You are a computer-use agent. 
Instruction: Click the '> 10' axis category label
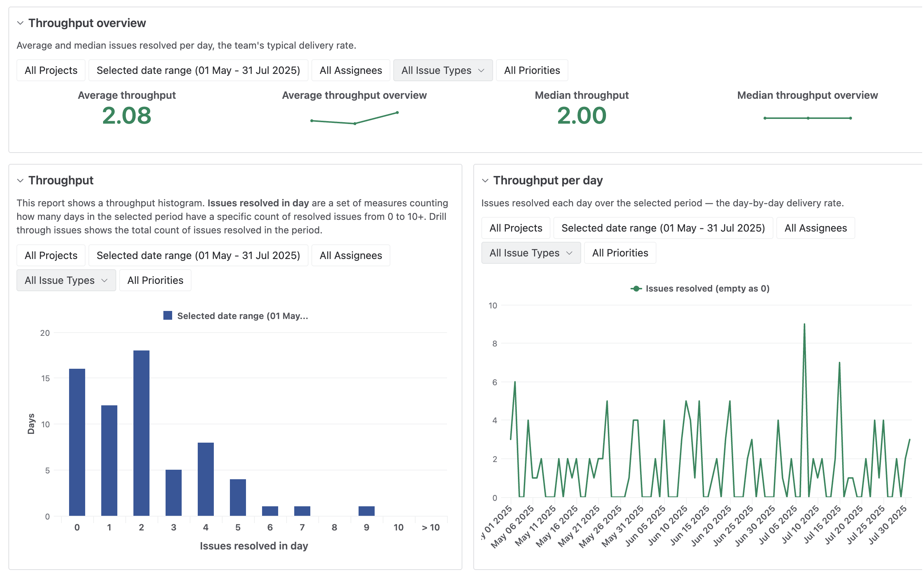point(431,528)
